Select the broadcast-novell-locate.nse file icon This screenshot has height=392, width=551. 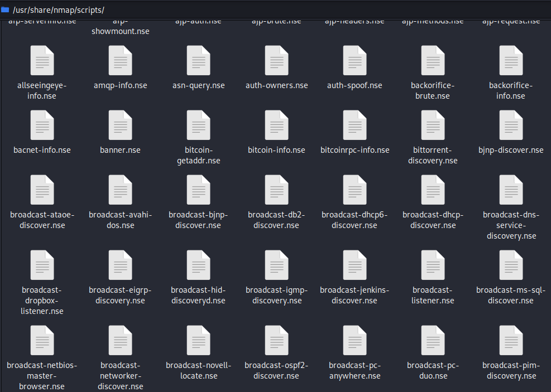pyautogui.click(x=199, y=340)
